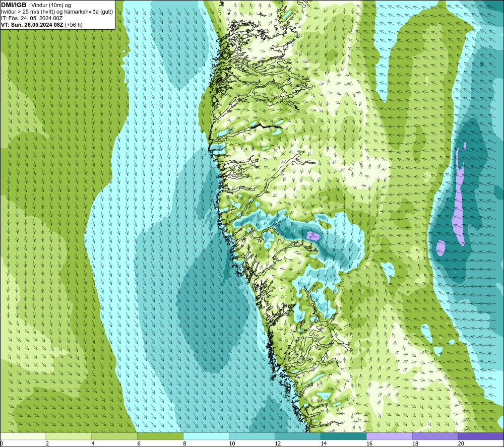Click the 0–2 m/s palest legend swatch
The image size is (504, 447).
point(23,436)
